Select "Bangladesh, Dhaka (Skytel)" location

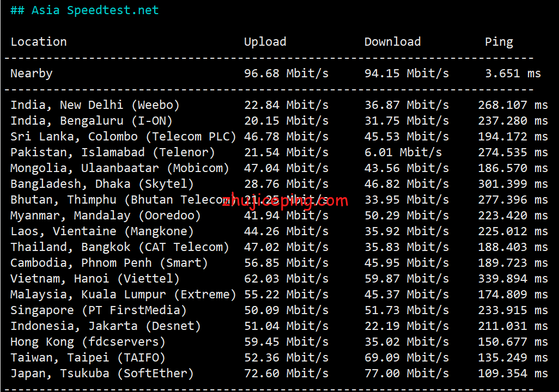tap(102, 184)
